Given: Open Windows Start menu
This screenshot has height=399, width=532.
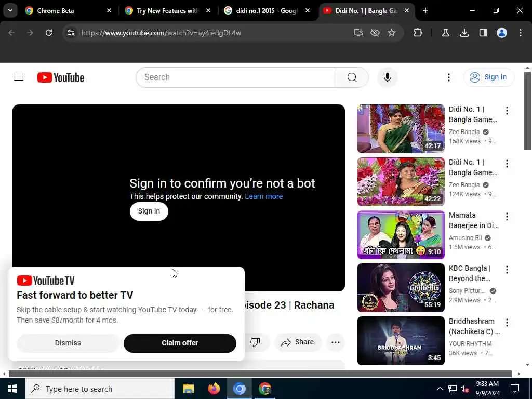Looking at the screenshot, I should coord(12,389).
